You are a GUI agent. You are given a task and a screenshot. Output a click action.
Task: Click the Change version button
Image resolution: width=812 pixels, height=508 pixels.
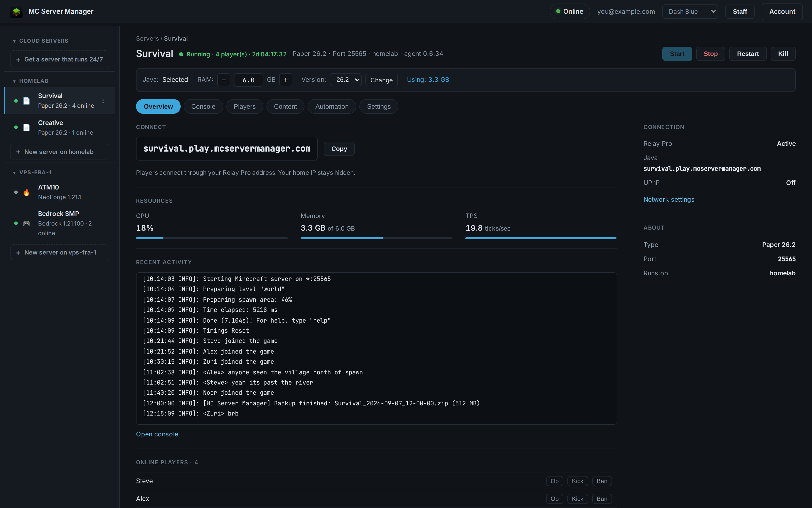click(381, 80)
